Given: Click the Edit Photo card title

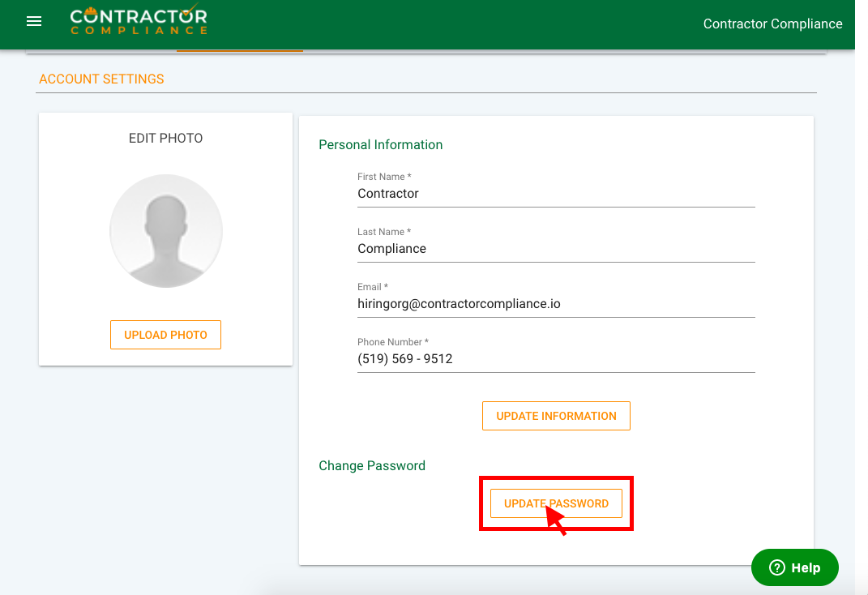Looking at the screenshot, I should (166, 139).
